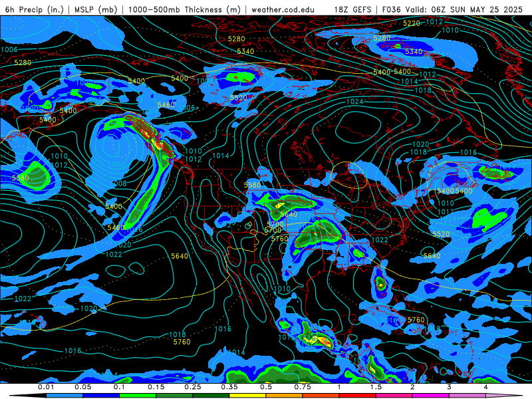Click the red 1 to 1.5 legend swatch
The width and height of the screenshot is (532, 399).
click(358, 396)
